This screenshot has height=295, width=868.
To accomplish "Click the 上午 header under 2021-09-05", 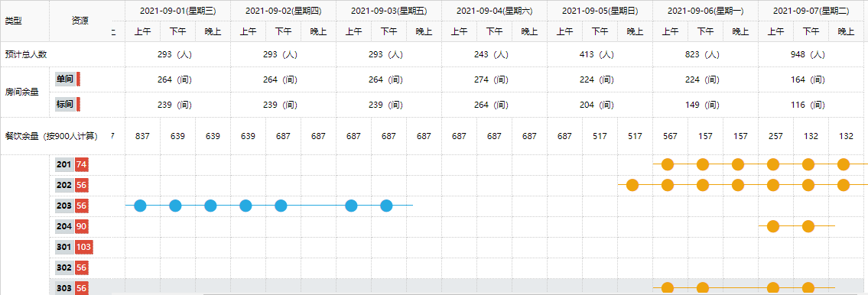I will click(564, 31).
